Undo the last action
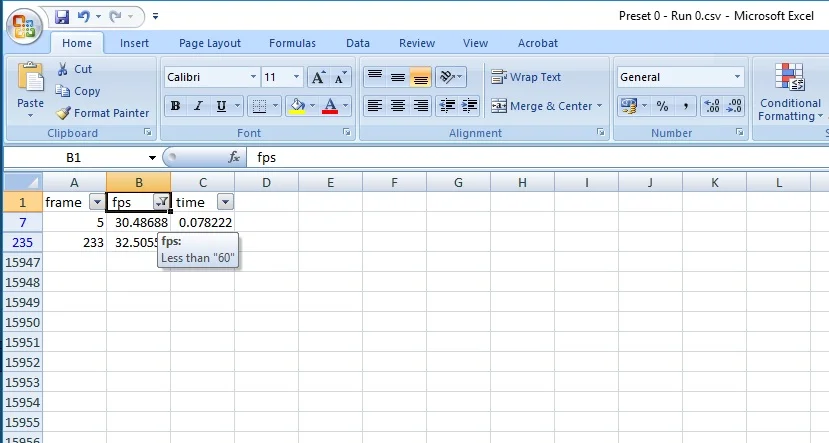 (84, 17)
